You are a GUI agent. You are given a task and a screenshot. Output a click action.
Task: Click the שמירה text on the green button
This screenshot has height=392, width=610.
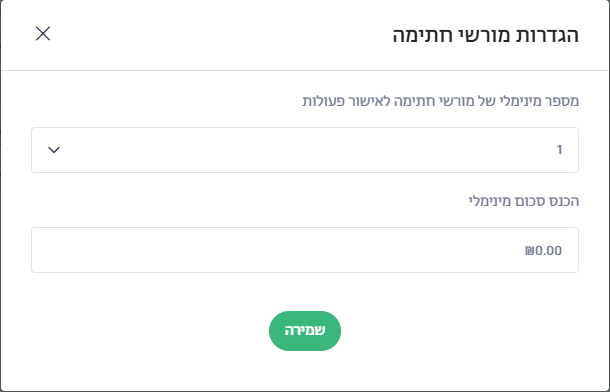305,331
